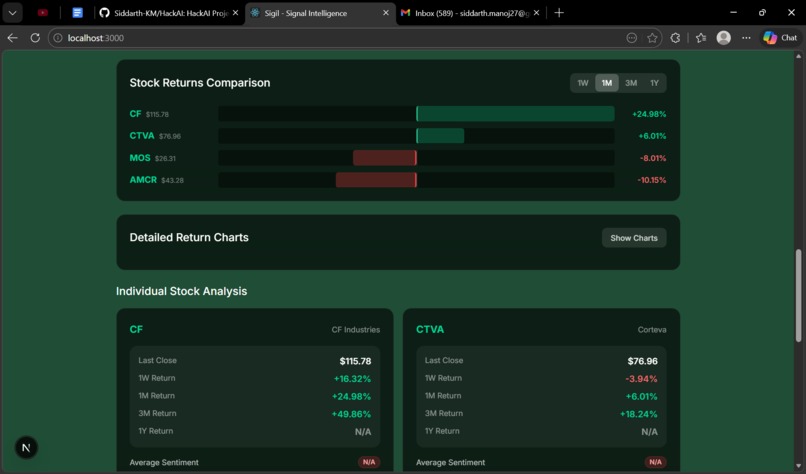The image size is (806, 474).
Task: Click the MOS ticker in returns comparison
Action: (x=140, y=158)
